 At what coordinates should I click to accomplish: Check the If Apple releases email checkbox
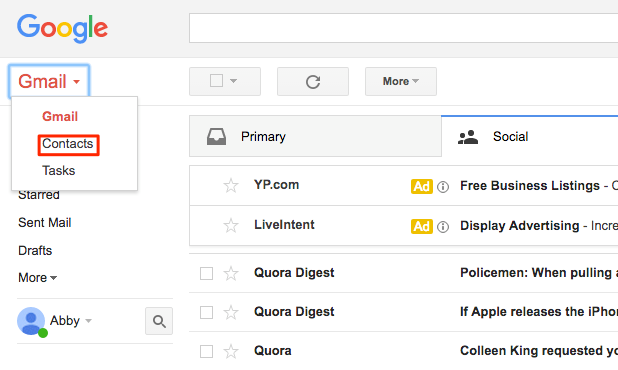point(207,312)
